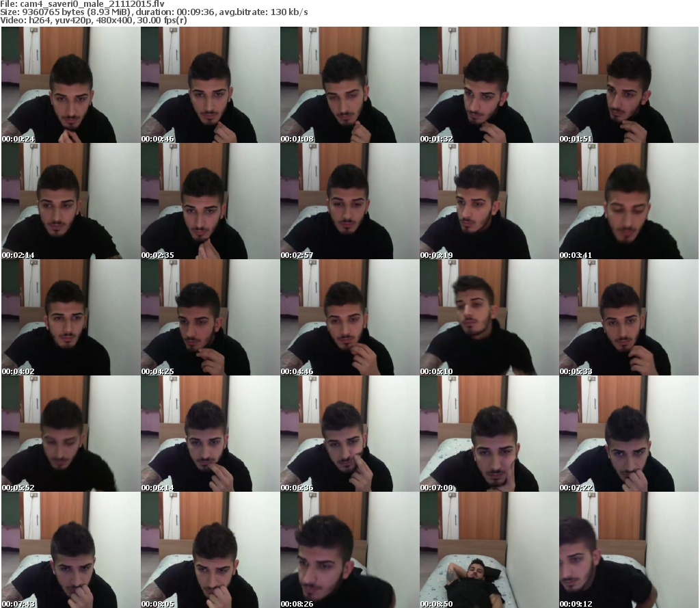This screenshot has height=608, width=700.
Task: Select the thumbnail stamped 00:00:46
Action: (211, 85)
